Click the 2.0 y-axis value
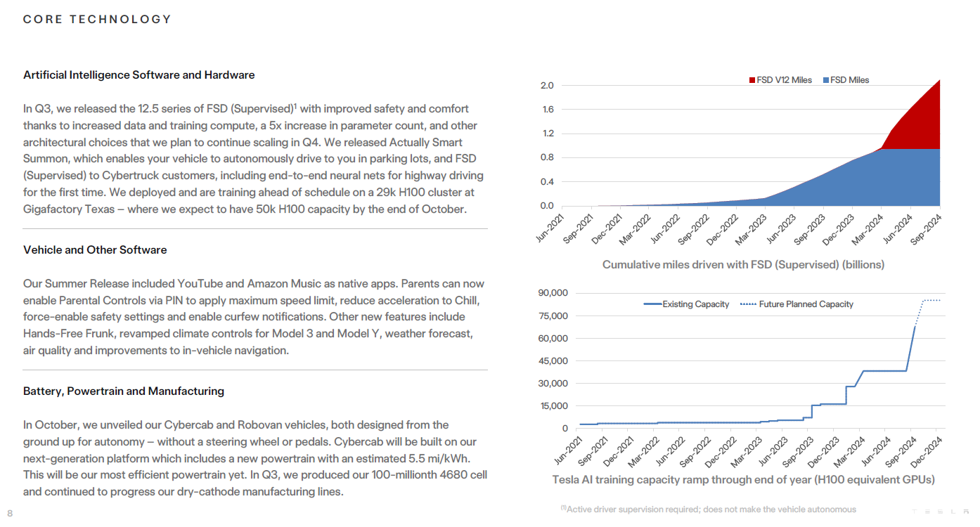Viewport: 980px width, 527px height. [548, 86]
